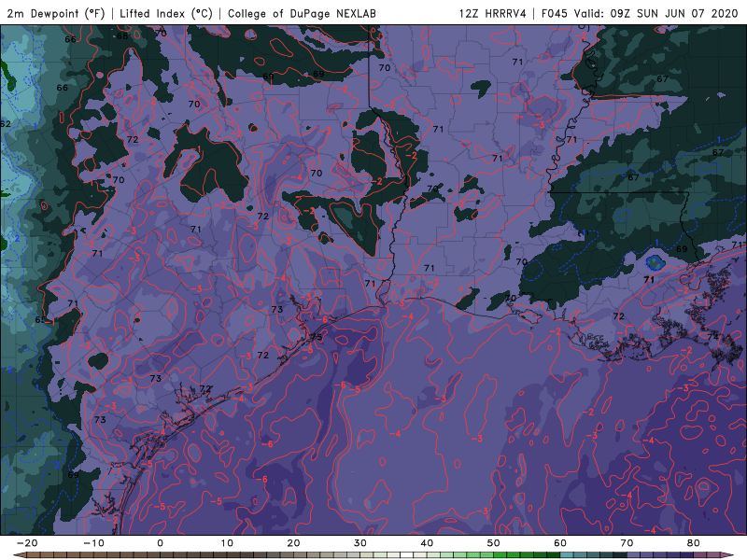Click the bright green swatch below 50
This screenshot has width=747, height=560.
click(500, 555)
